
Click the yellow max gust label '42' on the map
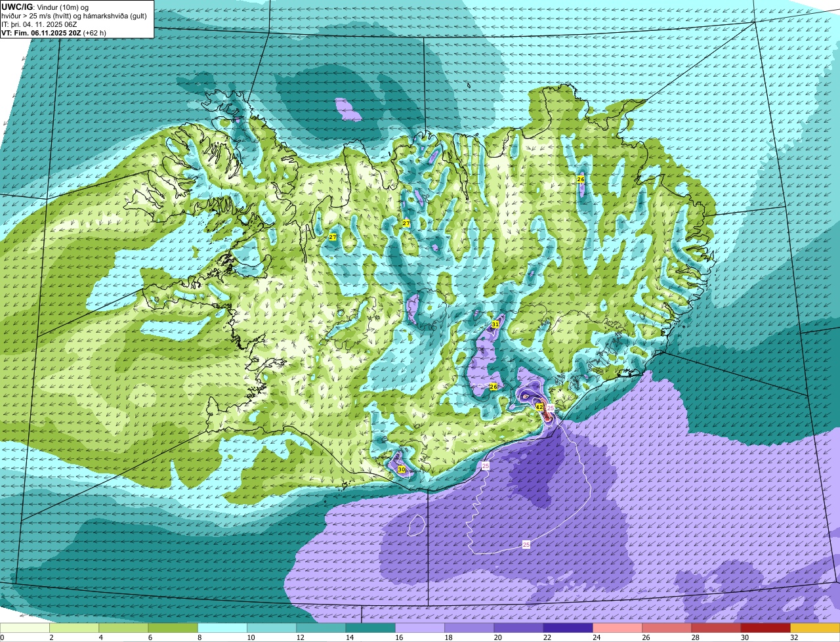tap(539, 407)
